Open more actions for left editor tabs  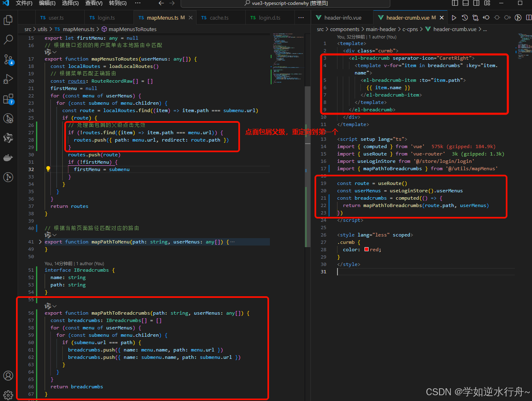coord(301,18)
